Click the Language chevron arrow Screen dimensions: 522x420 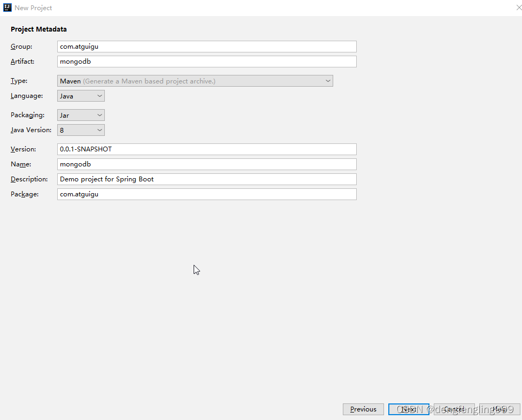pyautogui.click(x=99, y=96)
